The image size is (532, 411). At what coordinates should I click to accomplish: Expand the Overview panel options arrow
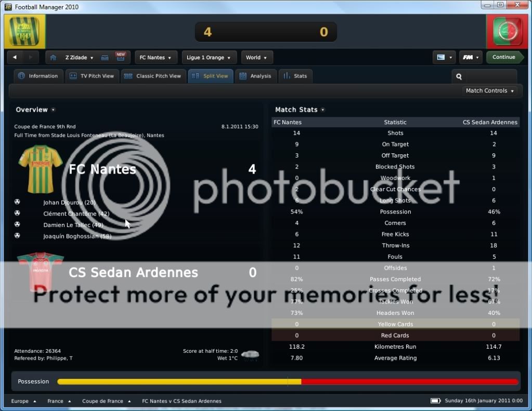[53, 110]
